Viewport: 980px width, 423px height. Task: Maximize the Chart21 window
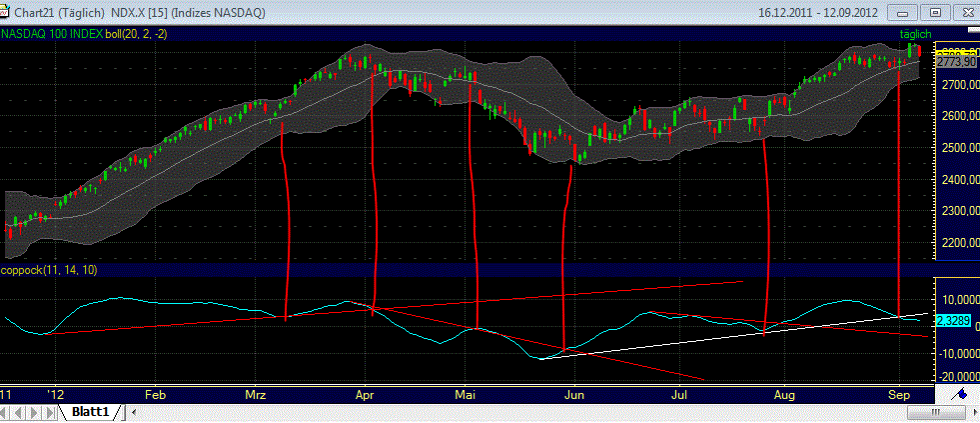936,12
